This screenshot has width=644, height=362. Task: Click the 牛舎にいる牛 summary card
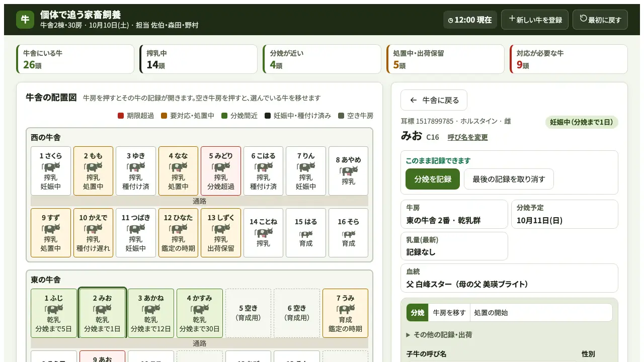(75, 59)
